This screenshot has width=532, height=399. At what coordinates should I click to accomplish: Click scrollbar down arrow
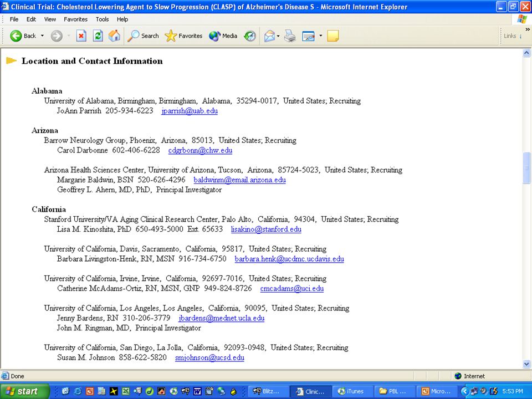526,364
